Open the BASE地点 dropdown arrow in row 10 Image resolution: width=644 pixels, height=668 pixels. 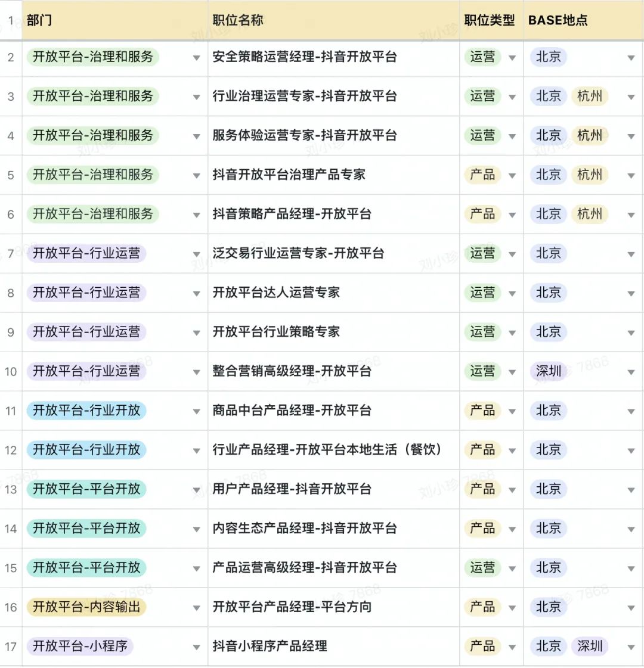[631, 372]
